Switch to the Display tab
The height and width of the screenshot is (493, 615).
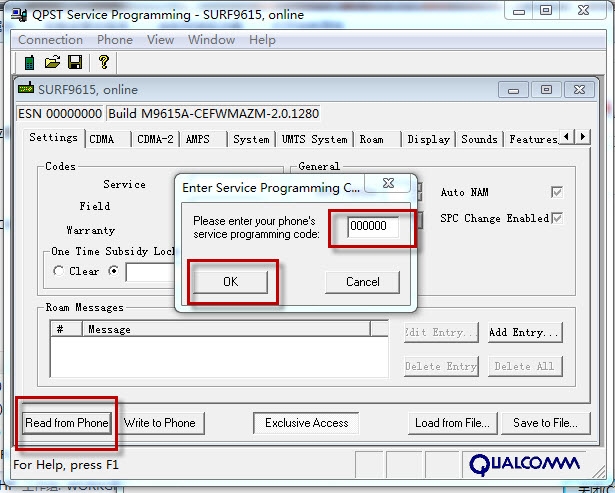(428, 140)
